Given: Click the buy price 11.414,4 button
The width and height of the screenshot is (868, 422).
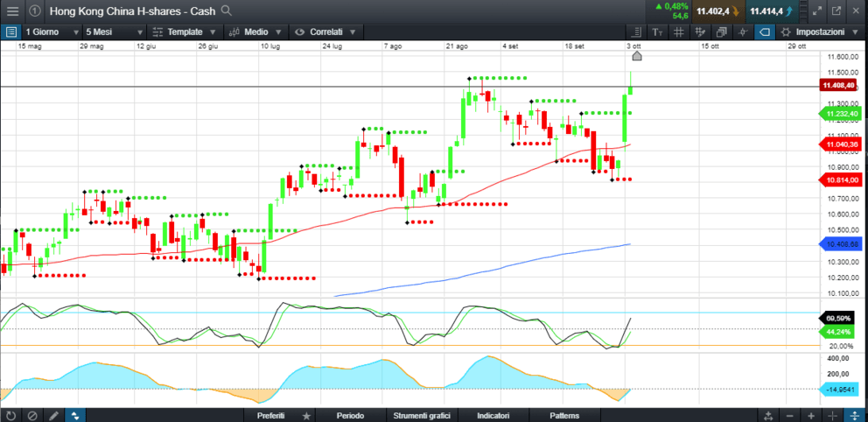Looking at the screenshot, I should (771, 11).
